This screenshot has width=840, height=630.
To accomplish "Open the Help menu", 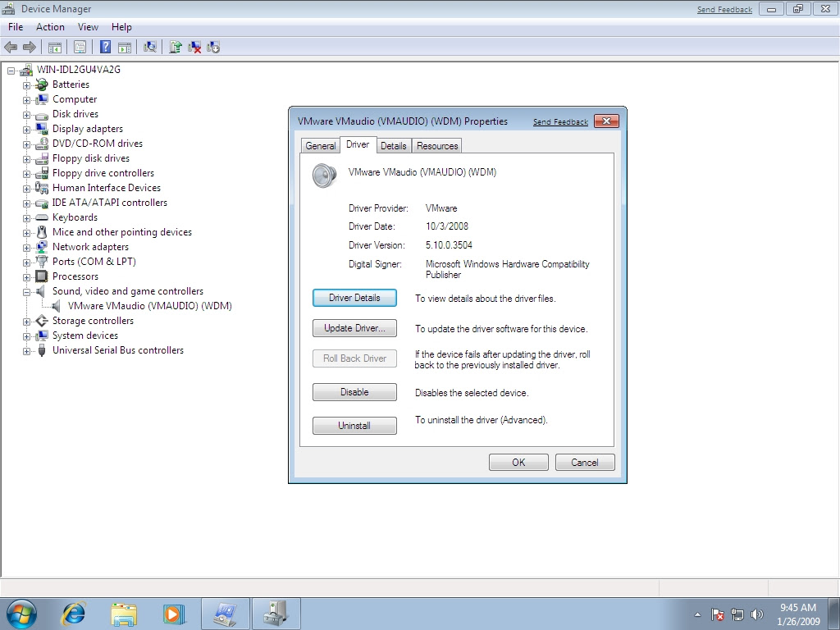I will point(121,27).
